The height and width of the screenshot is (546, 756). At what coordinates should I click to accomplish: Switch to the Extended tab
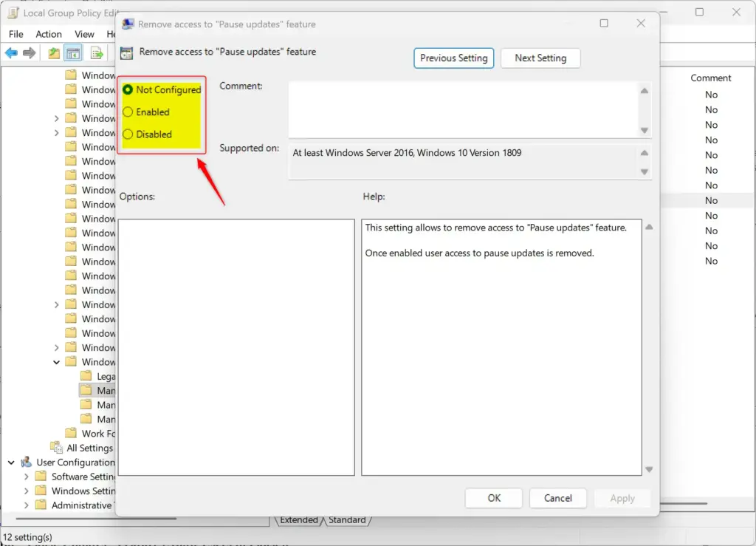click(x=298, y=519)
